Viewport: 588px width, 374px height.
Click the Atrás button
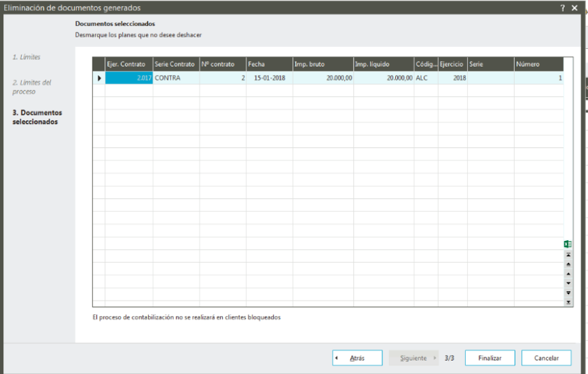[x=357, y=358]
